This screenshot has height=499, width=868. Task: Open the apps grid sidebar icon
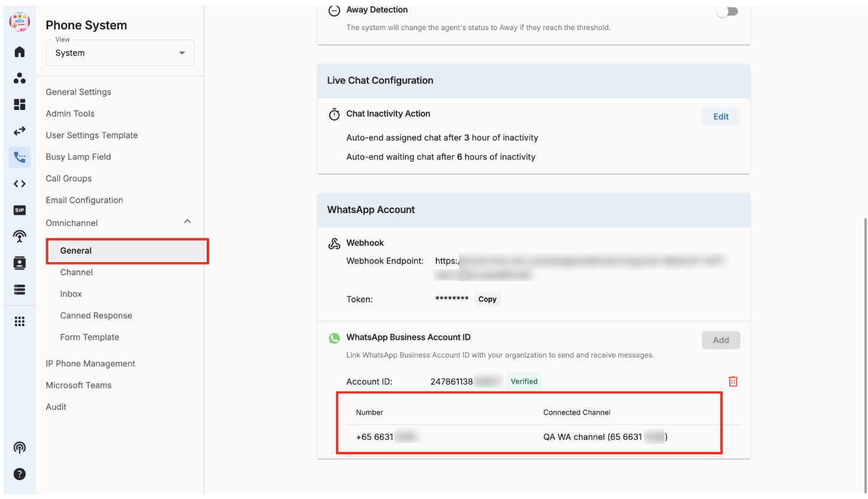19,321
